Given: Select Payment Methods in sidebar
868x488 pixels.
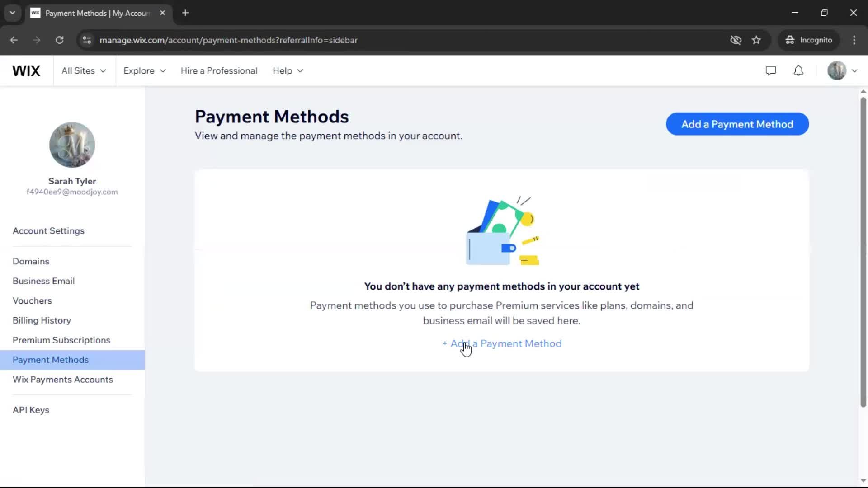Looking at the screenshot, I should coord(72,360).
